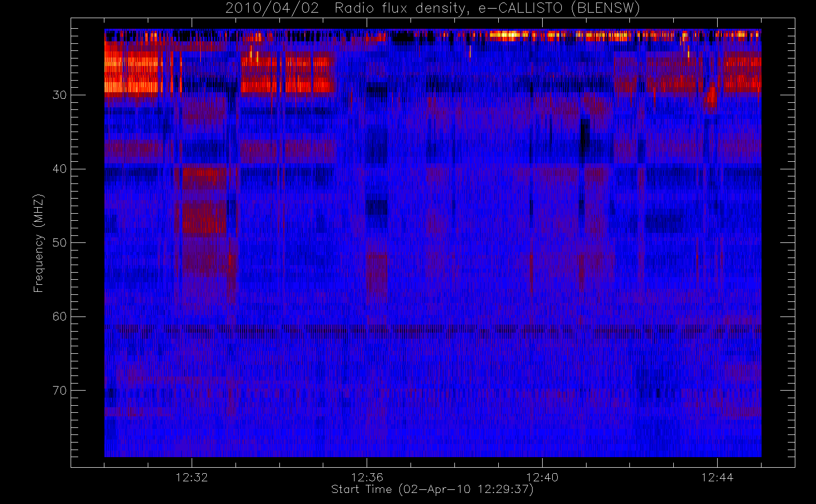Click the 60 frequency tick label
The image size is (816, 504).
[60, 317]
